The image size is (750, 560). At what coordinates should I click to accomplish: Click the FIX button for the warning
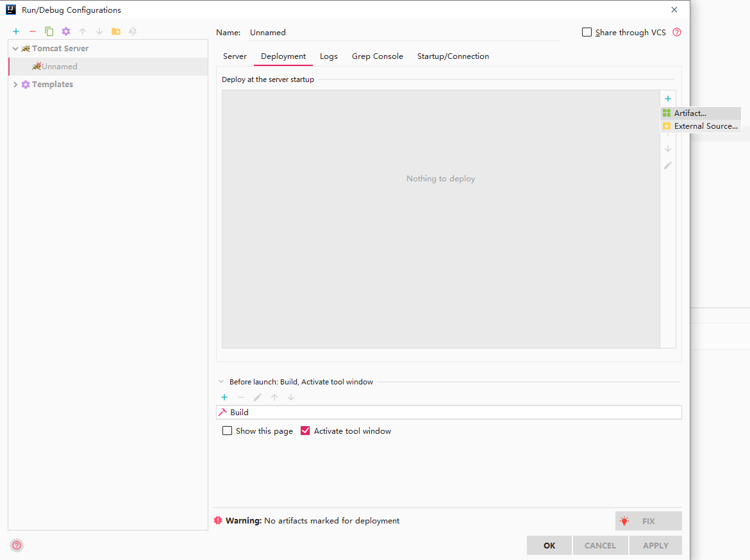pos(648,521)
